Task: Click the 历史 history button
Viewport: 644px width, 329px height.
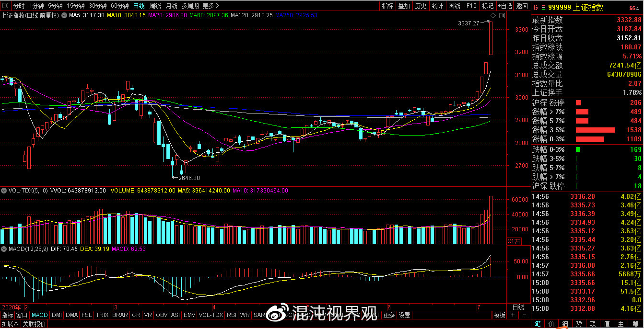Action: coord(421,6)
